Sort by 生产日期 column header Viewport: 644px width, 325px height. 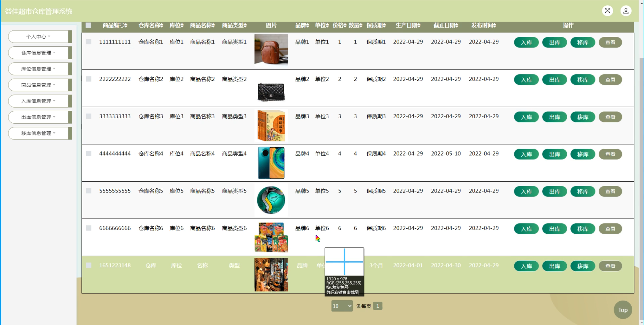(408, 25)
